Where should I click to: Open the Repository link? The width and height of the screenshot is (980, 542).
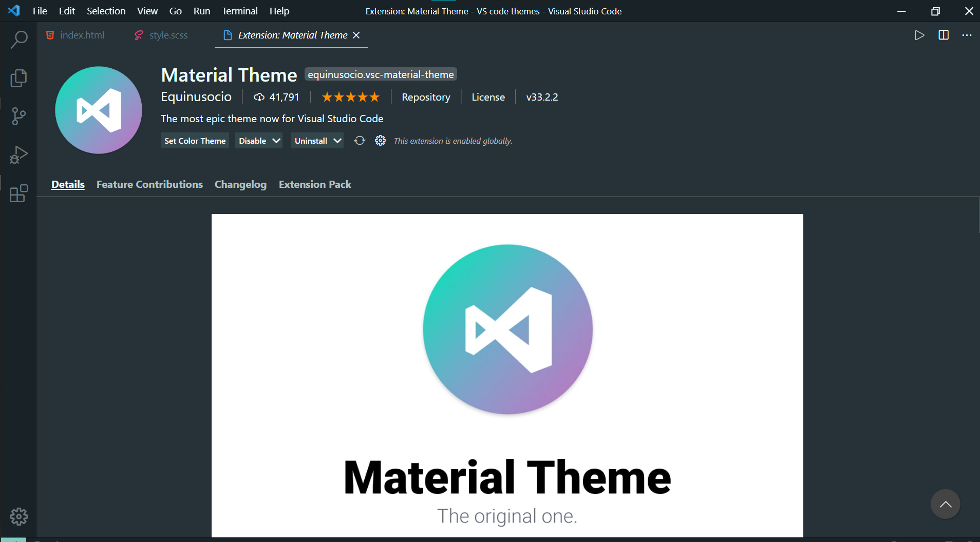(x=426, y=96)
